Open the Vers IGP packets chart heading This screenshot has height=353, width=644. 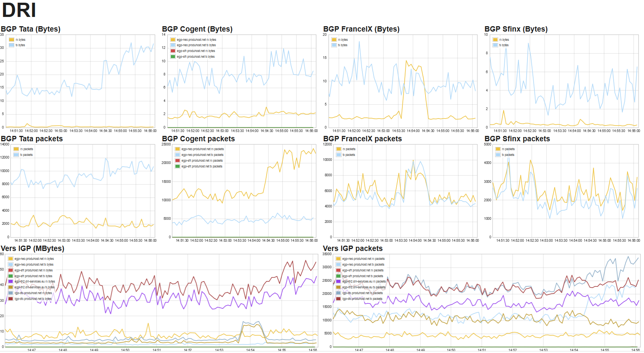tap(353, 249)
